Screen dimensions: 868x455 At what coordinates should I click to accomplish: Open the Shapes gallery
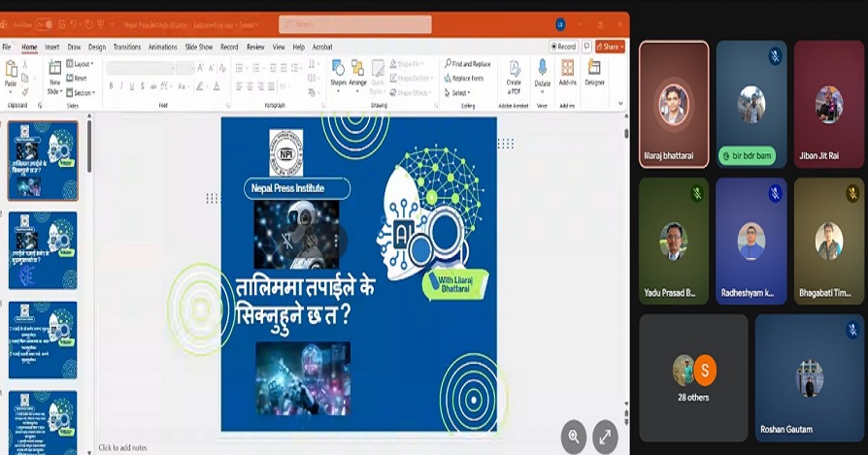pyautogui.click(x=338, y=70)
